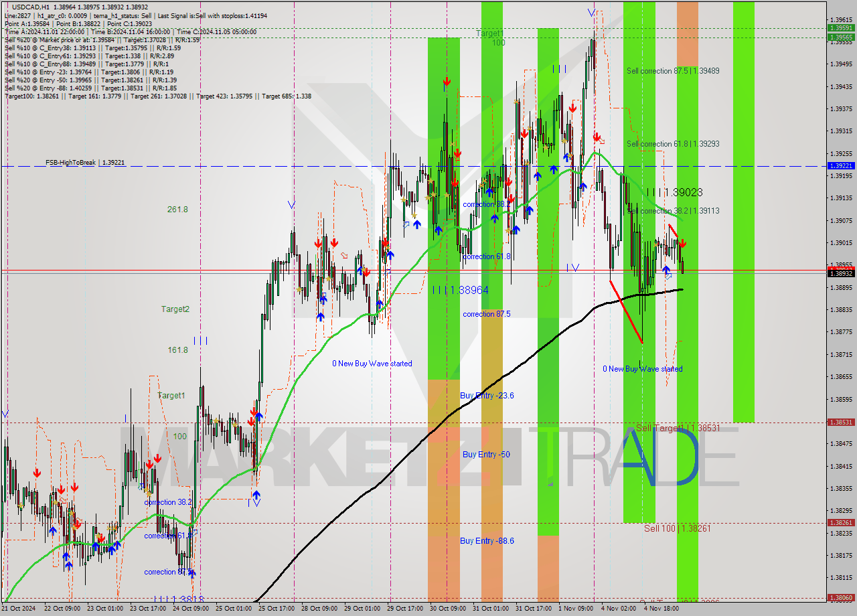Click the 'Sell %20 @ Entry -50: 1.39965' line

91,80
